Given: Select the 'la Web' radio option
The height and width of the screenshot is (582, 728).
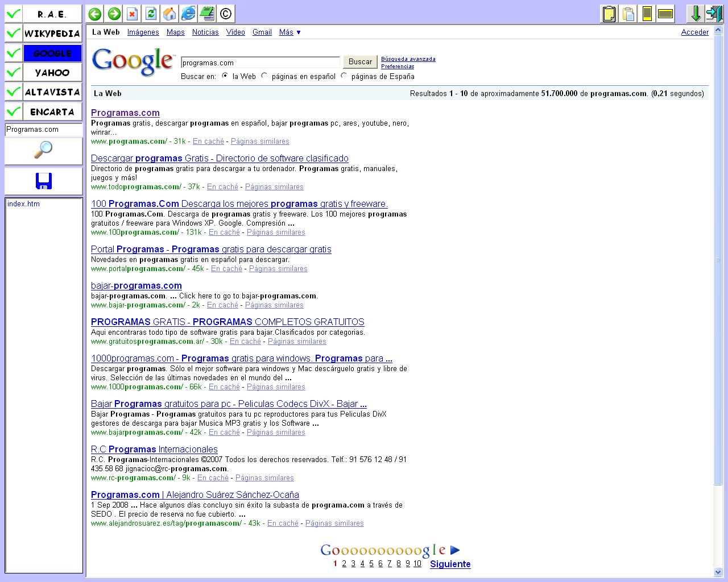Looking at the screenshot, I should [225, 76].
